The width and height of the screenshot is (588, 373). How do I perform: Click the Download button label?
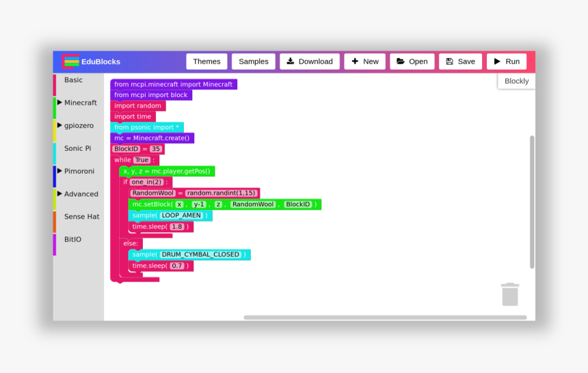coord(315,61)
